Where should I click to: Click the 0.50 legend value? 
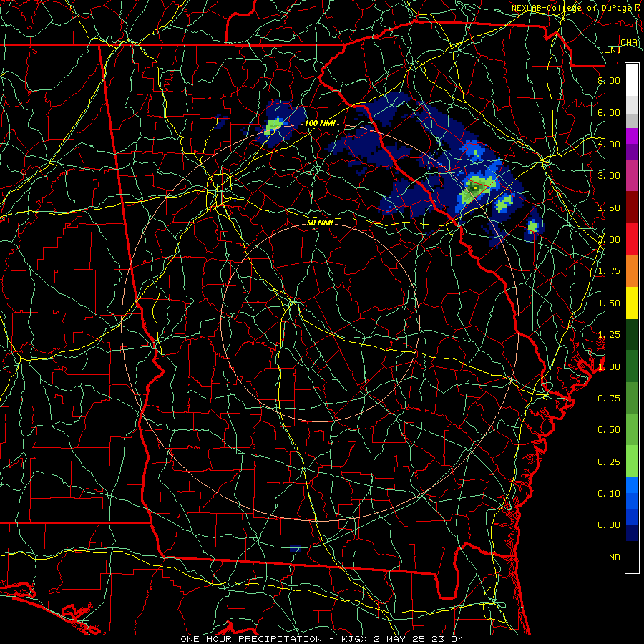[609, 430]
